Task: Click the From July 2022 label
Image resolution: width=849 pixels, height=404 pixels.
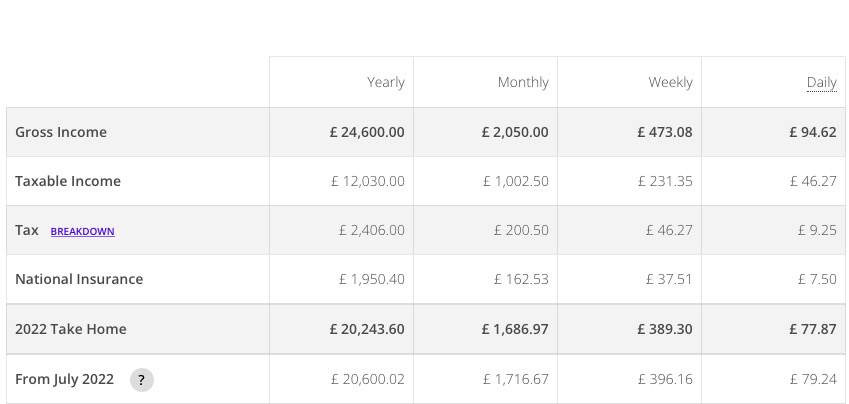Action: click(64, 379)
